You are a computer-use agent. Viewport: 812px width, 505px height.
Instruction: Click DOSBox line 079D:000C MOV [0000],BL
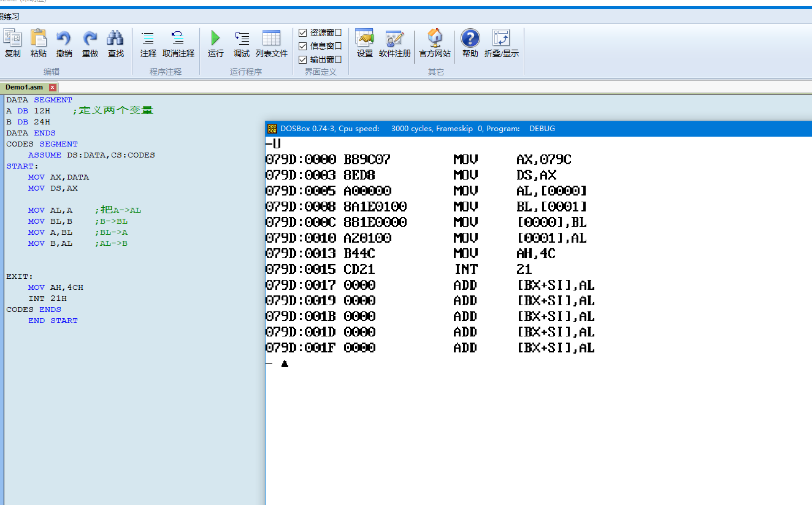point(426,222)
